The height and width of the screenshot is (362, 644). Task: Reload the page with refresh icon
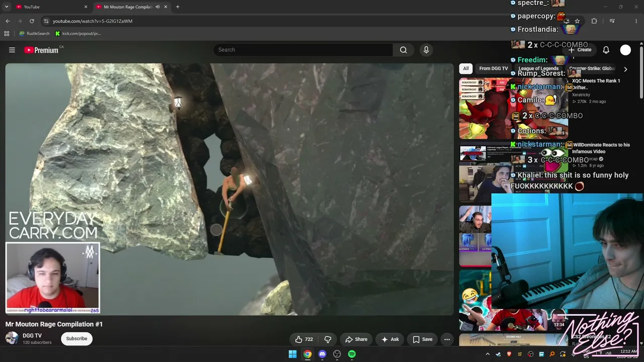pyautogui.click(x=32, y=21)
